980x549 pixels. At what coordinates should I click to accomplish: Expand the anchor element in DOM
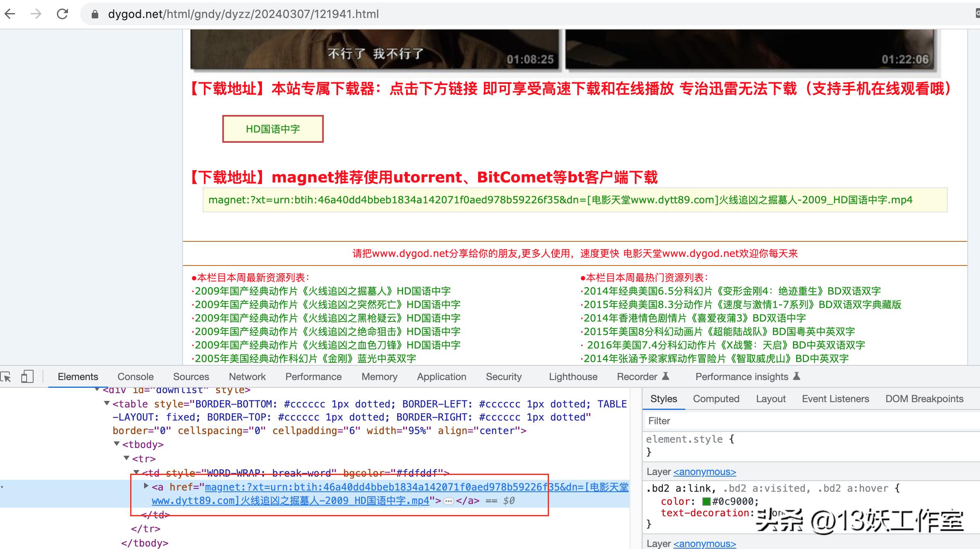(144, 486)
